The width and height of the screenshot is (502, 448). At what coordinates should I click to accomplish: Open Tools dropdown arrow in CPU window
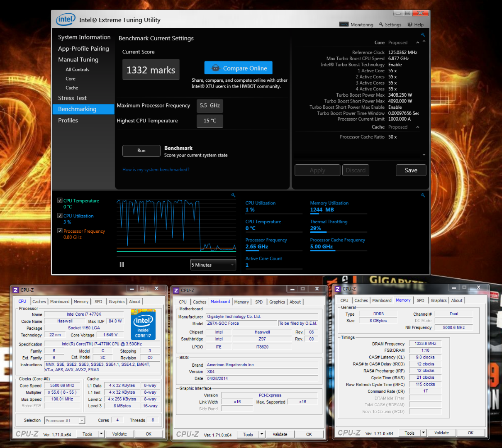(101, 434)
